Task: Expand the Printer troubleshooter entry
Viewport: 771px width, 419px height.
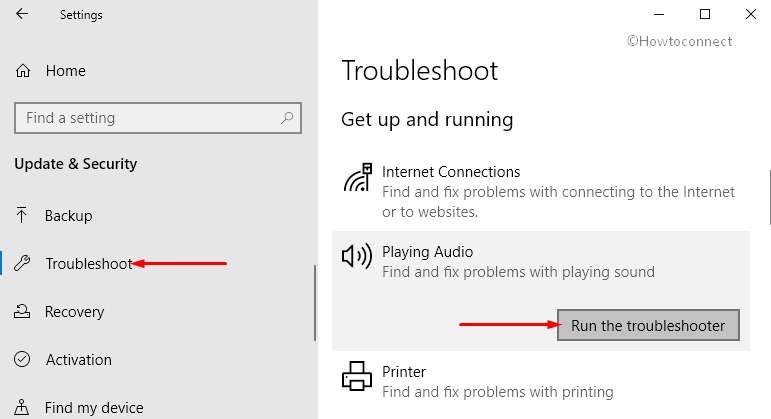Action: 541,381
